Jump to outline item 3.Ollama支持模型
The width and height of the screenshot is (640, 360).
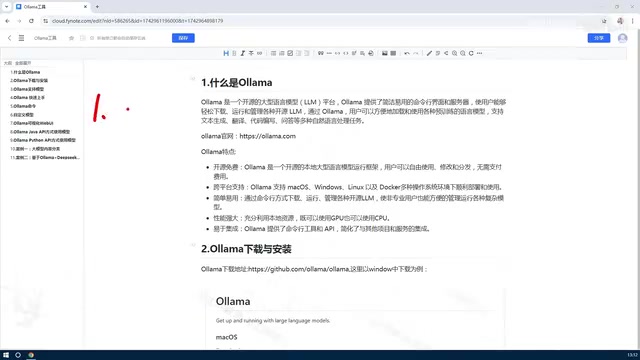tap(27, 89)
